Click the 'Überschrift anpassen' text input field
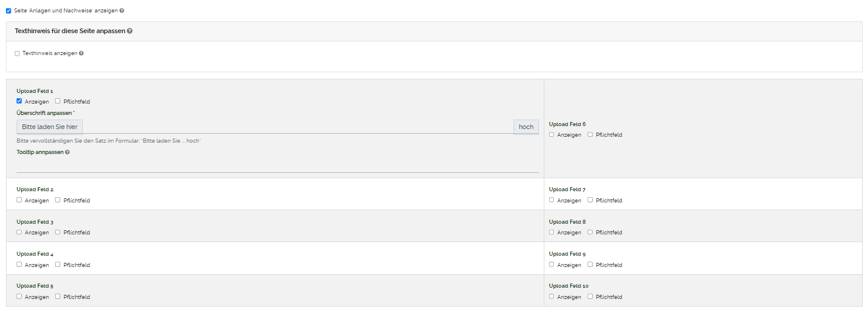Screen dimensions: 868x312 296,127
